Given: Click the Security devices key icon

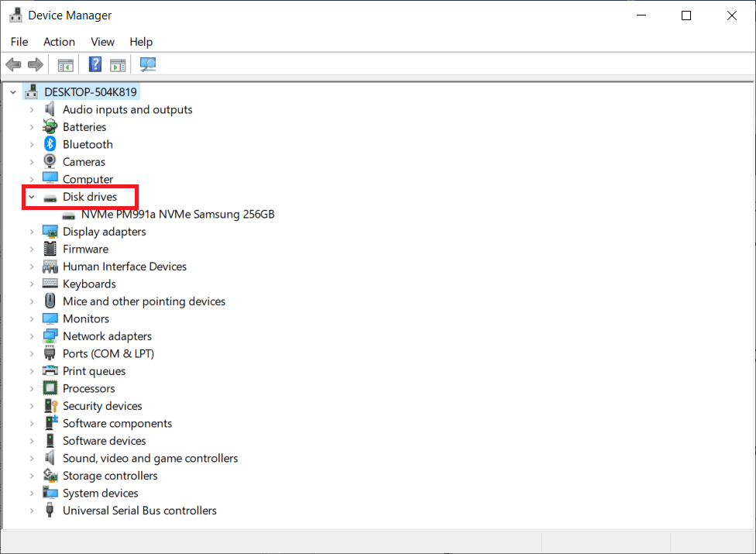Looking at the screenshot, I should pos(50,405).
